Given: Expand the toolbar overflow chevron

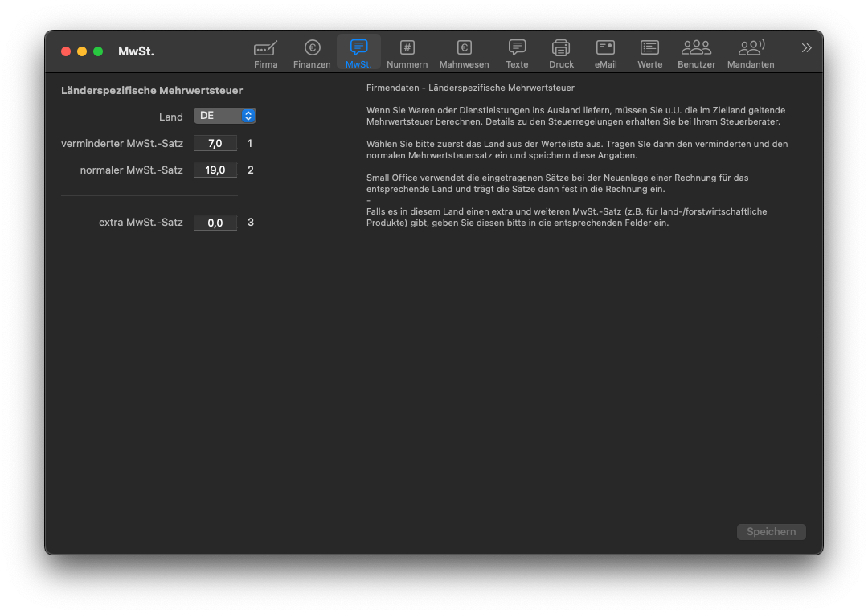Looking at the screenshot, I should click(x=806, y=48).
